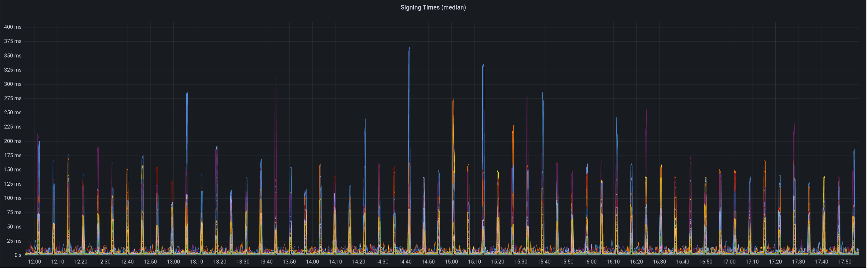Click the 13:20 time axis label
868x268 pixels.
220,262
